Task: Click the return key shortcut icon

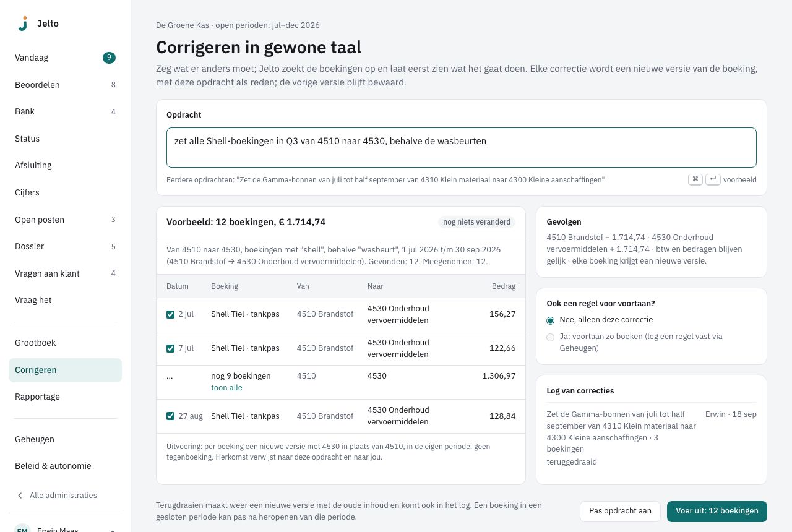Action: [x=713, y=179]
